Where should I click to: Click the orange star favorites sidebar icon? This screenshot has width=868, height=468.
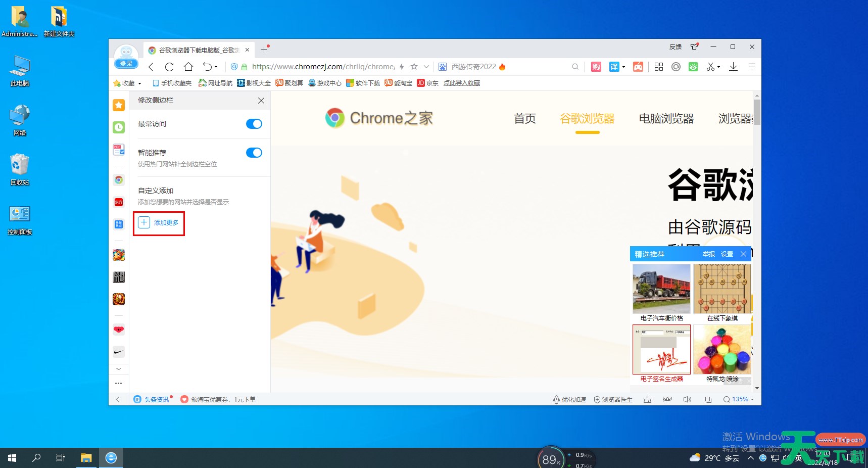pyautogui.click(x=119, y=105)
